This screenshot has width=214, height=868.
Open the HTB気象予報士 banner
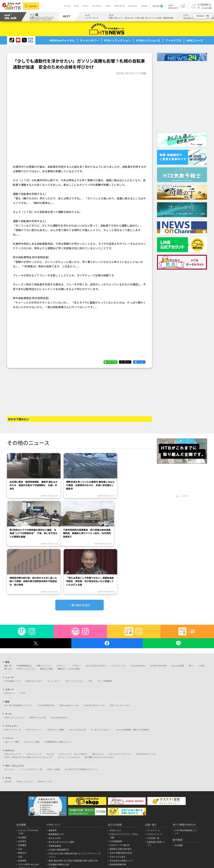tap(182, 174)
